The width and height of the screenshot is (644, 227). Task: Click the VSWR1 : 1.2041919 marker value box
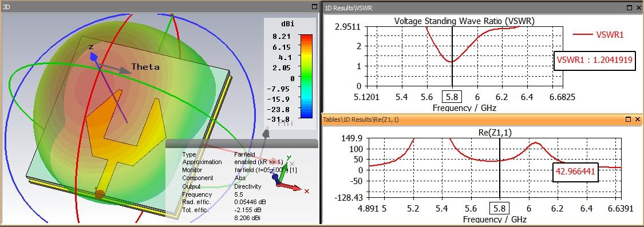[x=594, y=61]
